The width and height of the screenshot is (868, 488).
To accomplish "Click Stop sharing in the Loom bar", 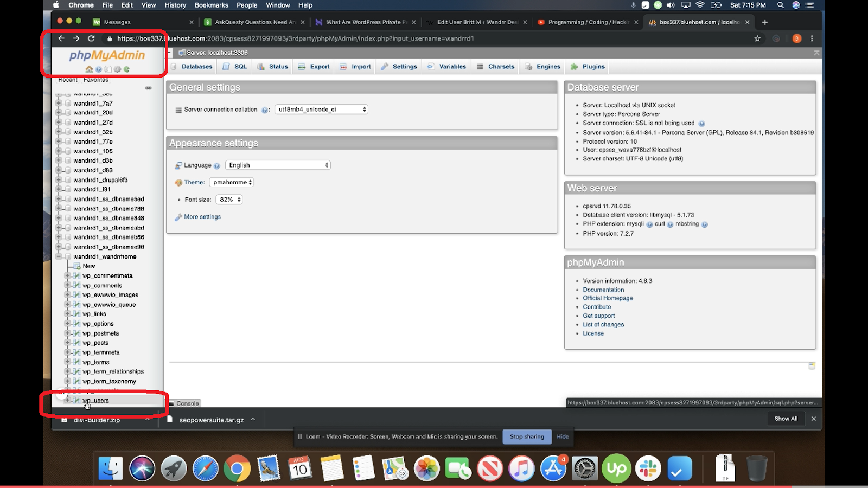I will [526, 436].
